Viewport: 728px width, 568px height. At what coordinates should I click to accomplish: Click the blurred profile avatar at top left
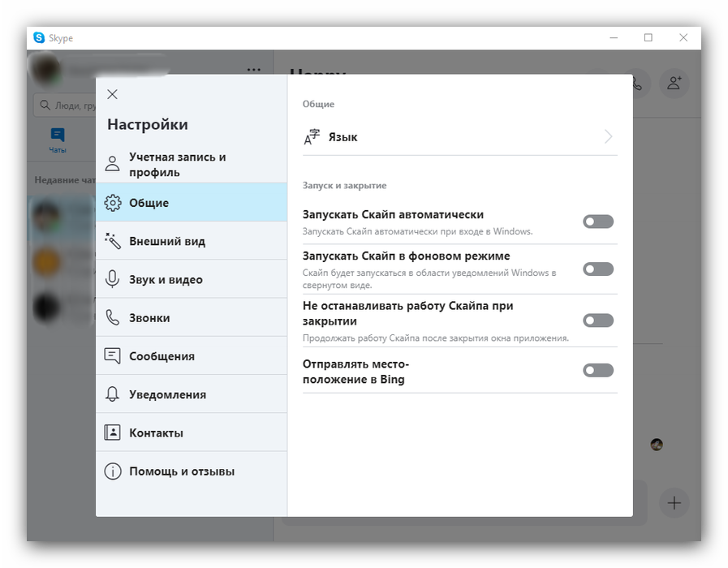45,68
